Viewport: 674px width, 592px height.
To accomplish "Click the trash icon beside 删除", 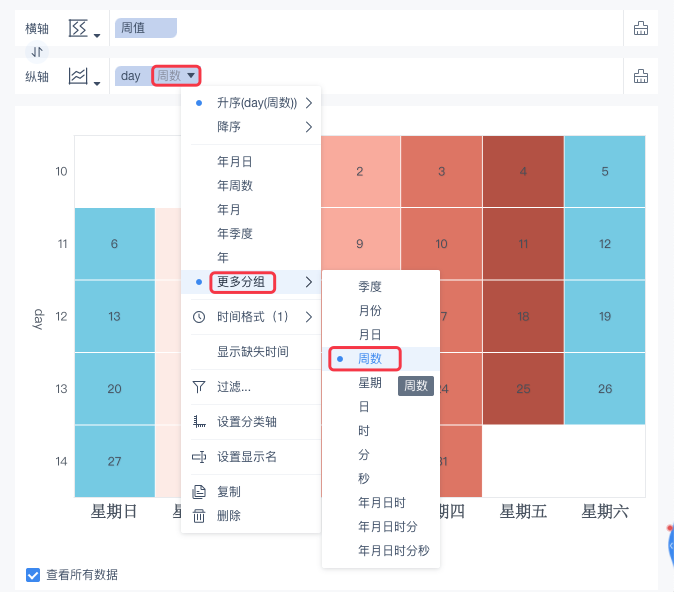I will (x=199, y=516).
